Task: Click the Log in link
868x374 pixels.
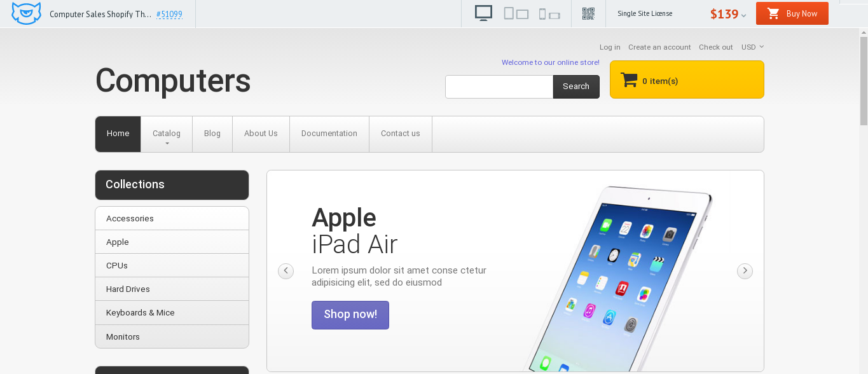Action: tap(610, 47)
